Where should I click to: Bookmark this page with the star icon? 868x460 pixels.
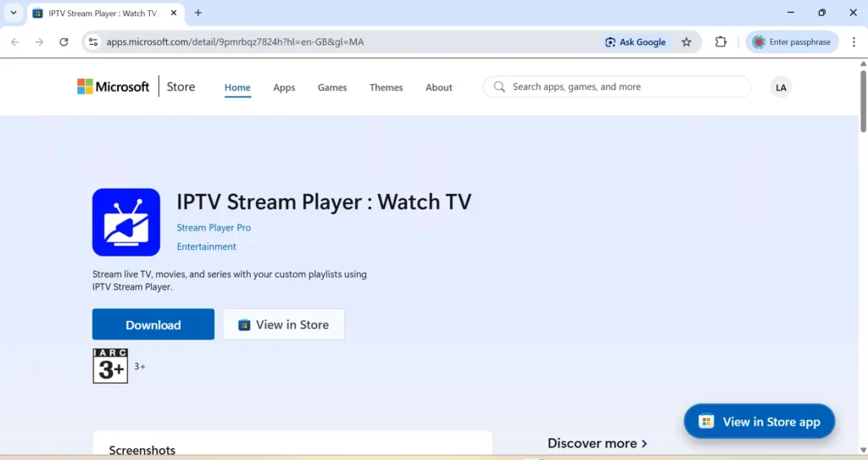click(687, 42)
